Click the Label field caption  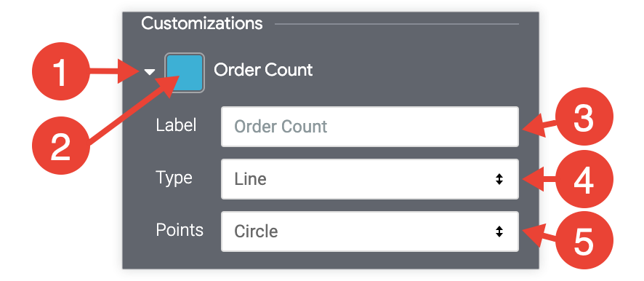point(176,125)
